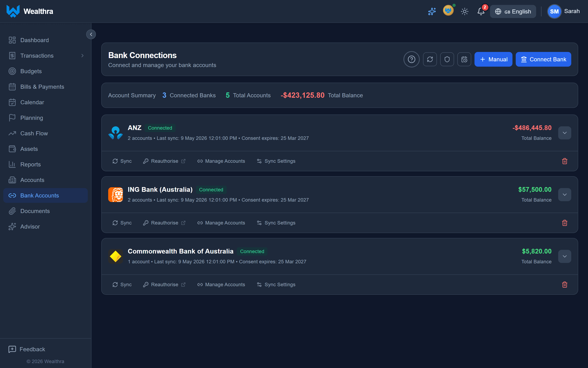Open Sync Settings for Commonwealth Bank
The height and width of the screenshot is (368, 588).
pos(276,285)
